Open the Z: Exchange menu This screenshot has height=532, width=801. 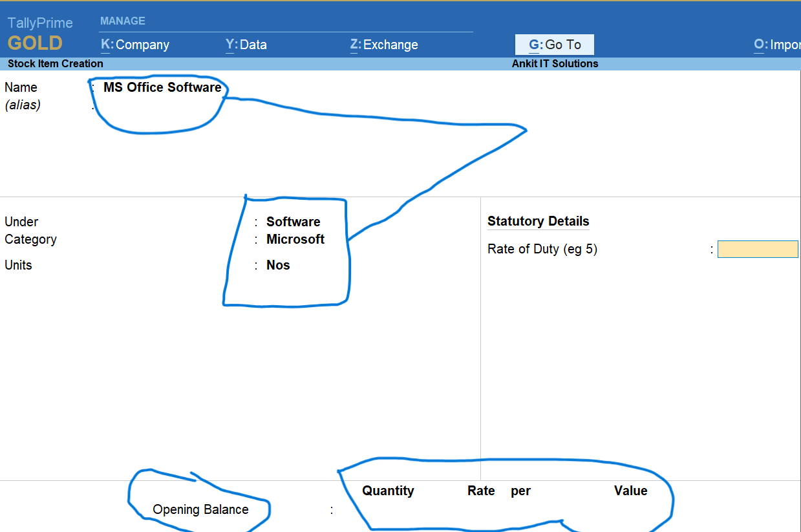pos(384,45)
